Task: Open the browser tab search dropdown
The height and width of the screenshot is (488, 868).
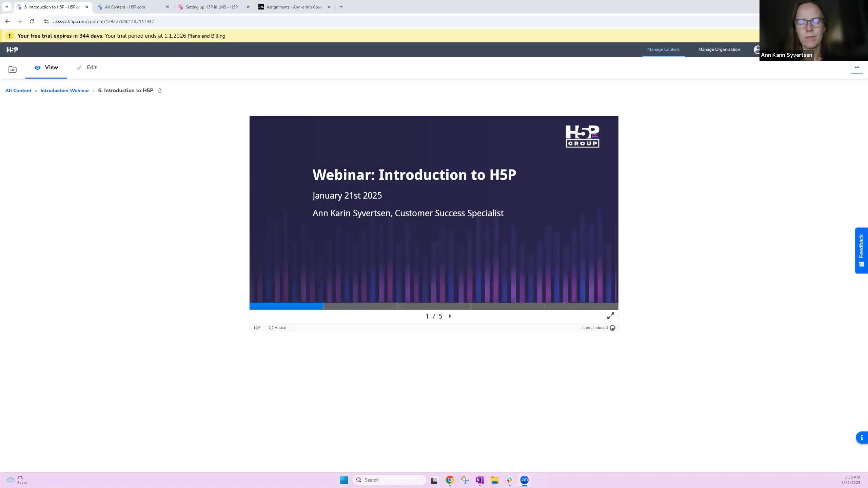Action: coord(7,7)
